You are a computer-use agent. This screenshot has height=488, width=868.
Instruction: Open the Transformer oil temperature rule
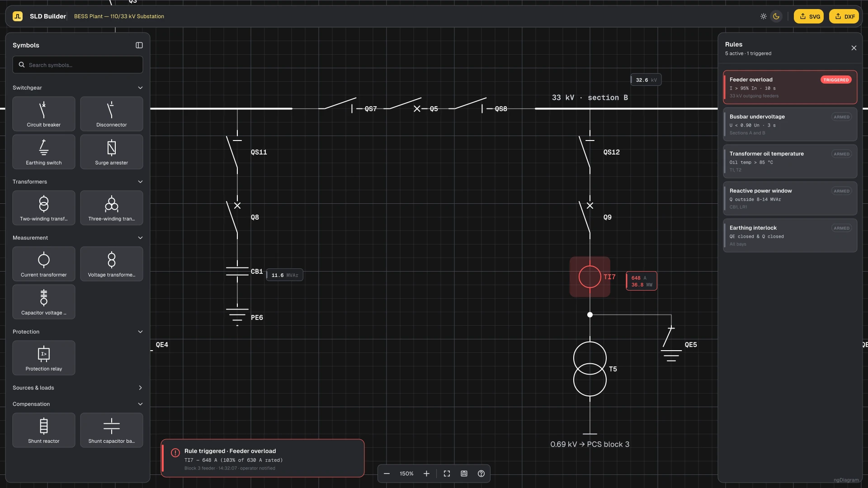790,161
